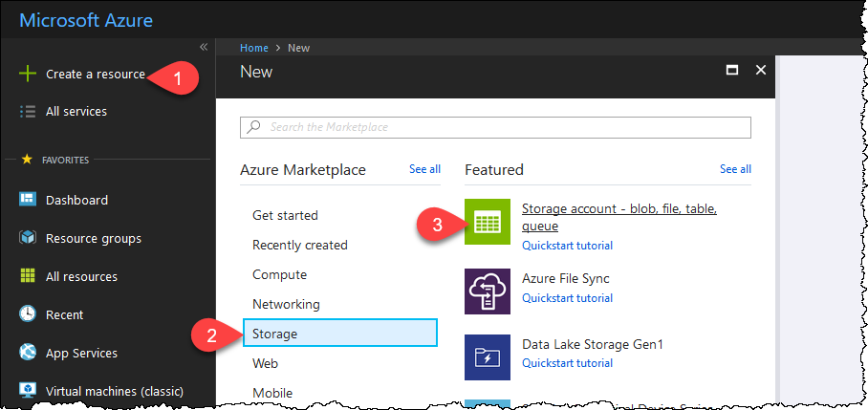Image resolution: width=868 pixels, height=410 pixels.
Task: Open Virtual machines (classic)
Action: pos(115,391)
